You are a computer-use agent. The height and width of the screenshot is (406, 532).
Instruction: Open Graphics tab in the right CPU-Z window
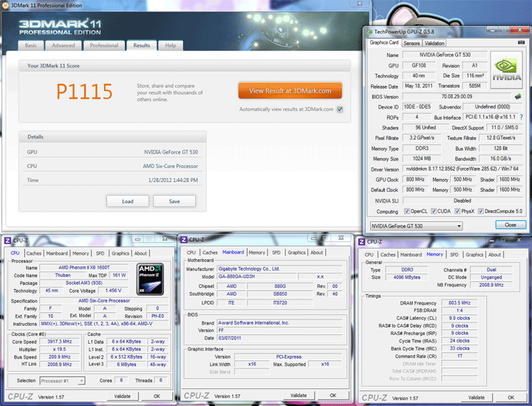pos(474,254)
